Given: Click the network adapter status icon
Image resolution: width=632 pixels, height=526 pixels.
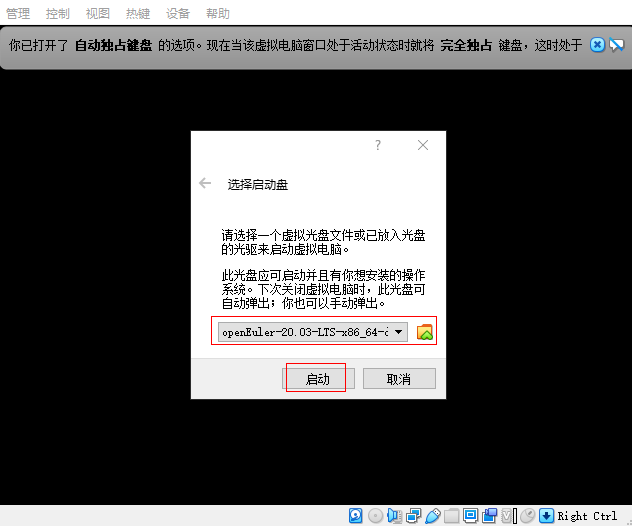Looking at the screenshot, I should [x=413, y=516].
